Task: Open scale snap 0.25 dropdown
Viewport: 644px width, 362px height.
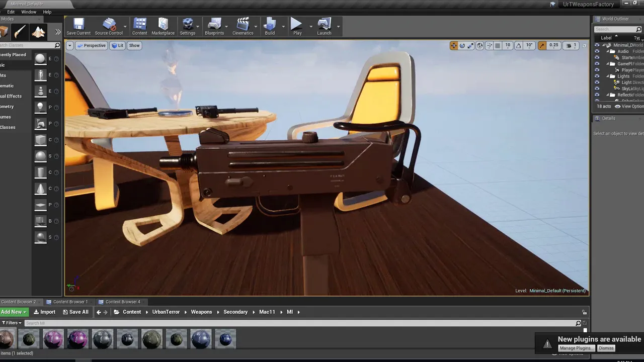Action: click(553, 45)
